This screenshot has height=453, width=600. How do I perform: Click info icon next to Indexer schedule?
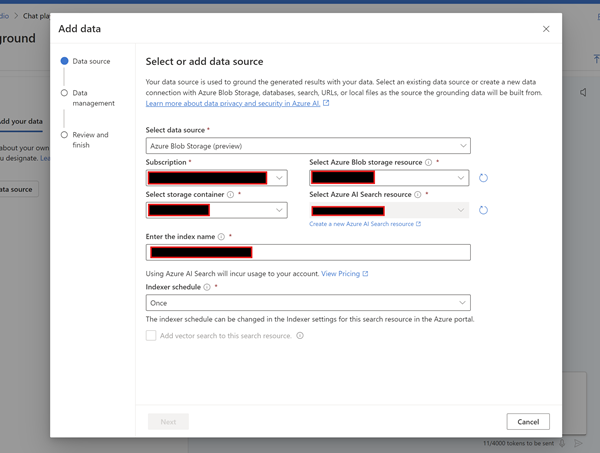(x=207, y=287)
